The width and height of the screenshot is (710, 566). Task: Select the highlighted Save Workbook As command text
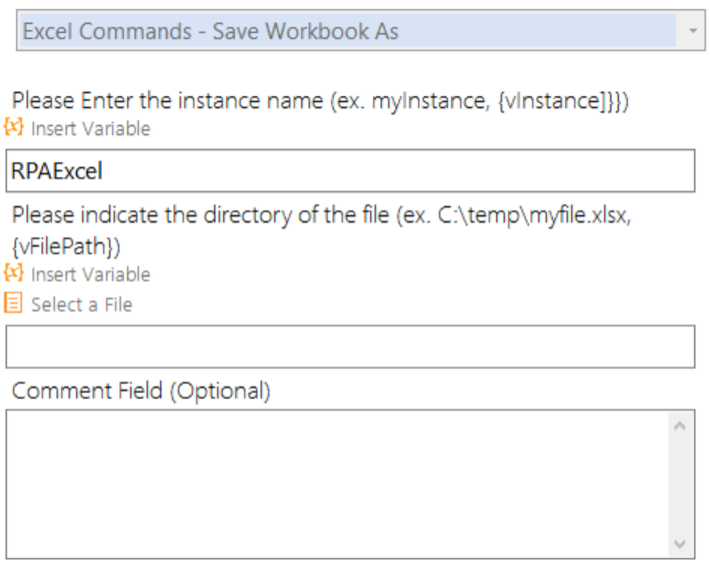coord(211,31)
